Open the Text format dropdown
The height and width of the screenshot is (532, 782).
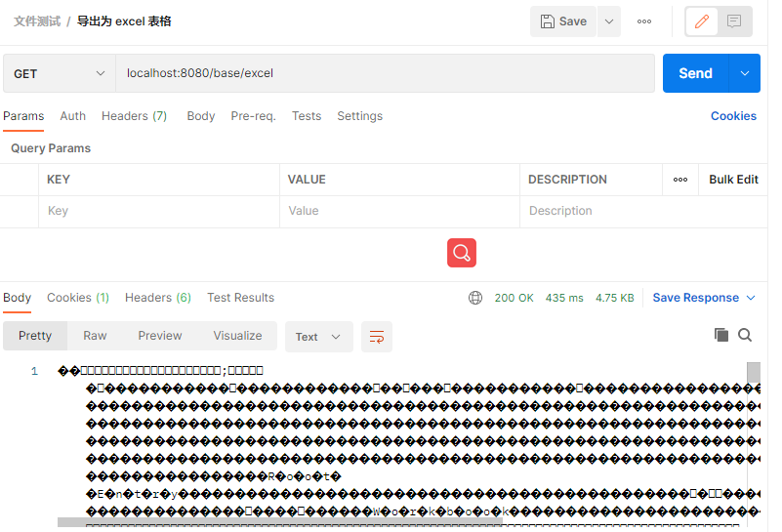(x=318, y=337)
